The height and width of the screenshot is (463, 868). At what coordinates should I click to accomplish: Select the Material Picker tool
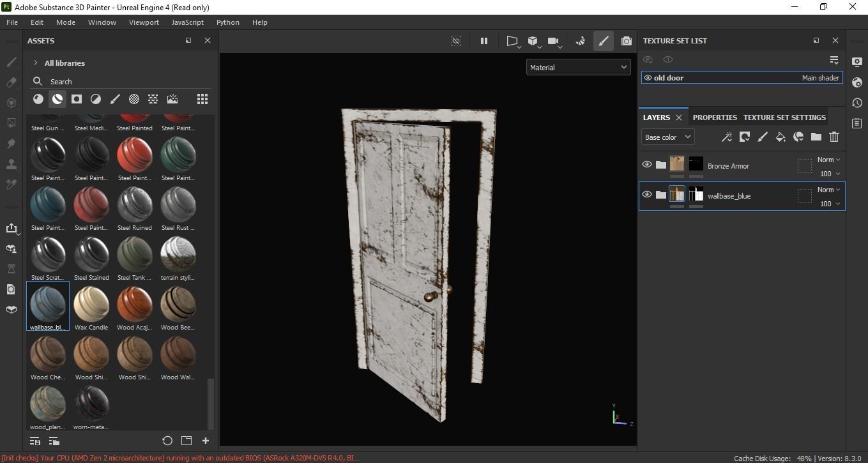click(x=11, y=185)
